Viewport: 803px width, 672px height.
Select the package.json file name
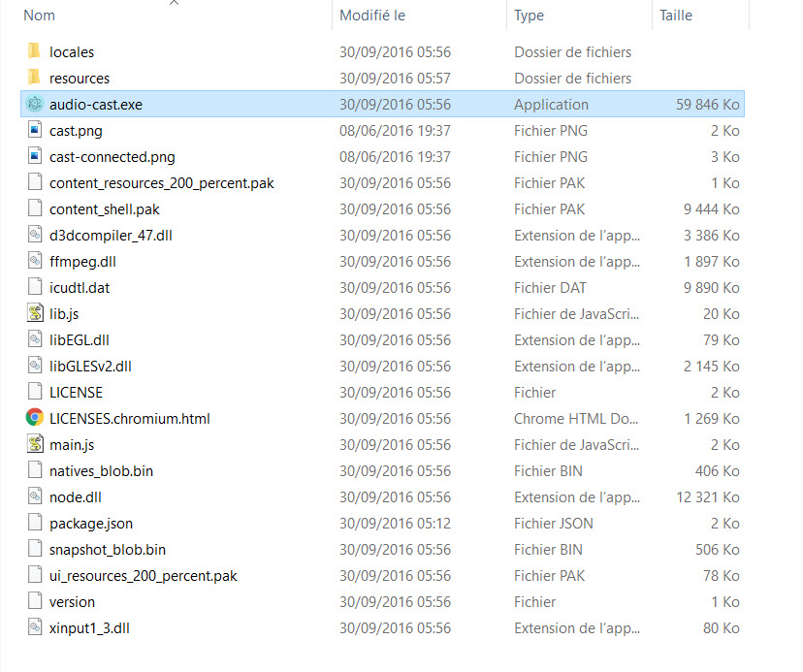(90, 524)
